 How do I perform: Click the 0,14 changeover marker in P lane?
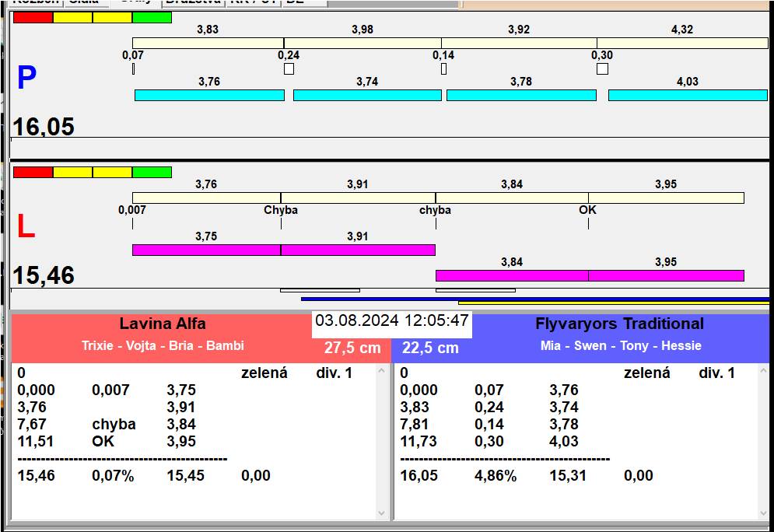pyautogui.click(x=443, y=69)
